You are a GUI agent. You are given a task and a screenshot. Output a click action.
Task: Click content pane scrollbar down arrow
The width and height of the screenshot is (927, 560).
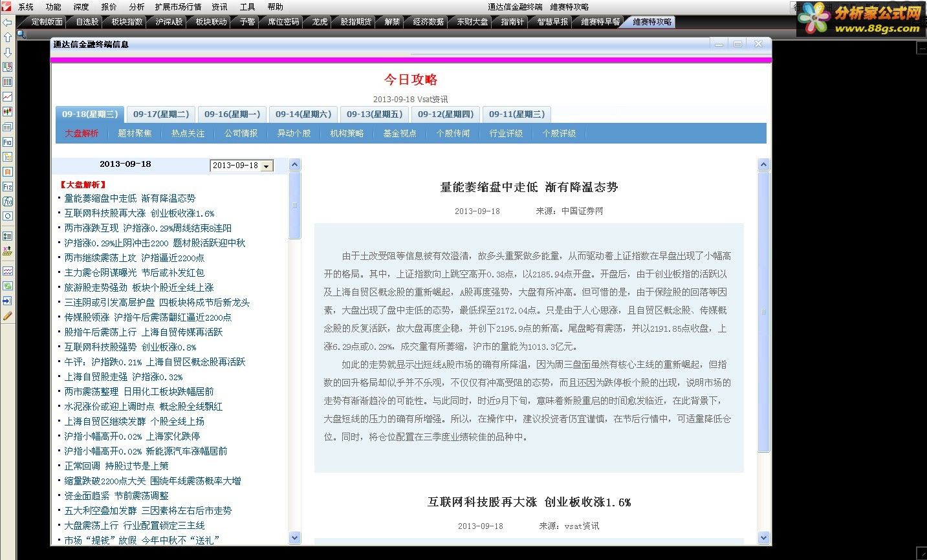(x=763, y=537)
